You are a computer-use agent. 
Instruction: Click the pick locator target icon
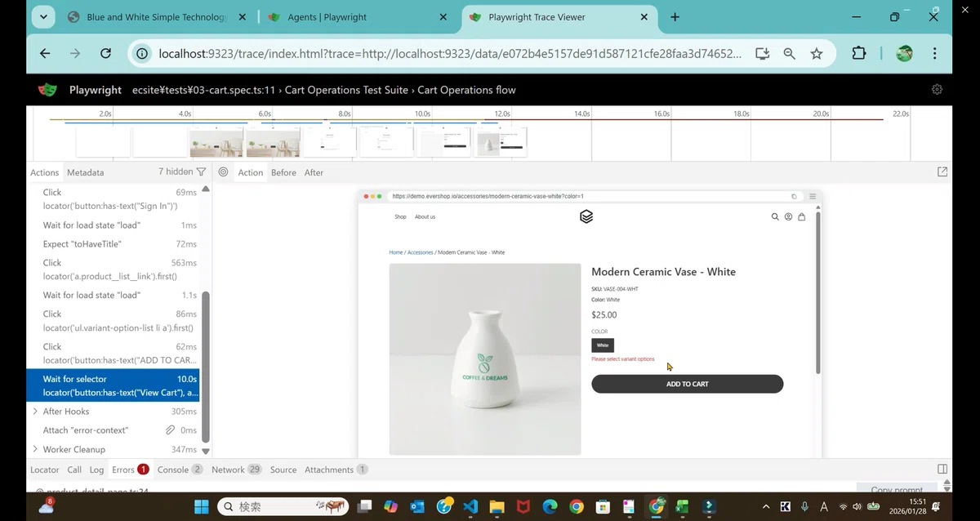223,172
